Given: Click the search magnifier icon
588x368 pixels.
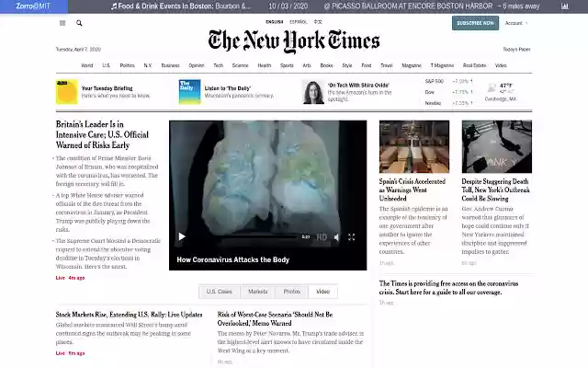Looking at the screenshot, I should pos(79,23).
